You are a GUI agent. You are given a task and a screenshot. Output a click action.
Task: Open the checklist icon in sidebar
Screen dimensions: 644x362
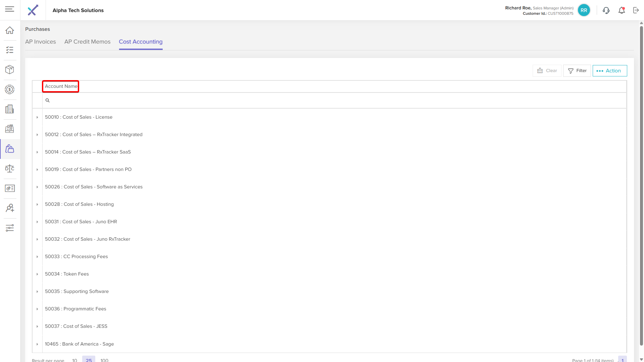pyautogui.click(x=10, y=50)
